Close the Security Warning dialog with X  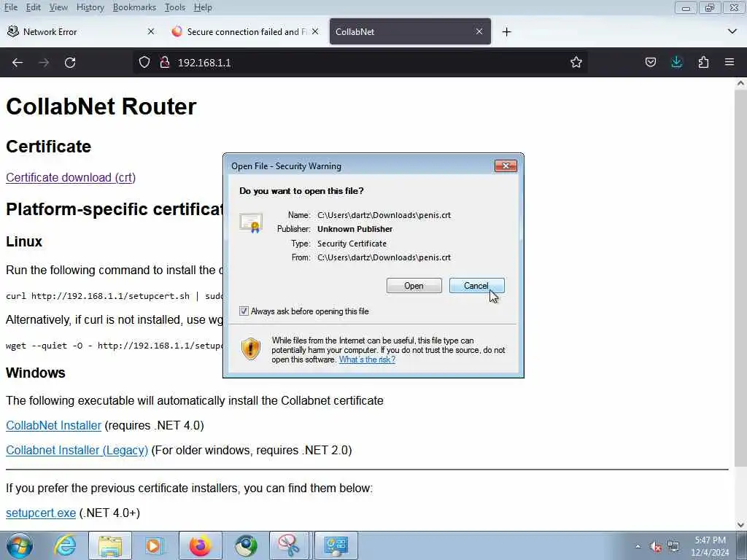point(506,166)
